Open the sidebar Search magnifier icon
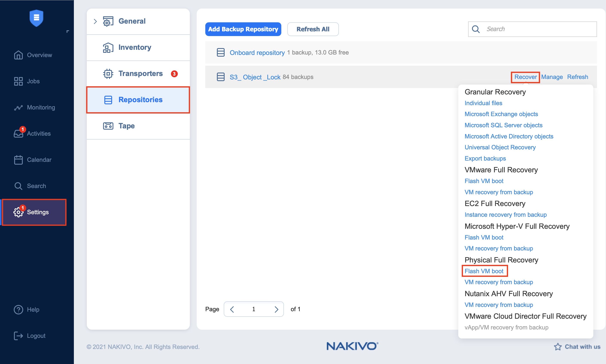Viewport: 606px width, 364px height. coord(18,186)
